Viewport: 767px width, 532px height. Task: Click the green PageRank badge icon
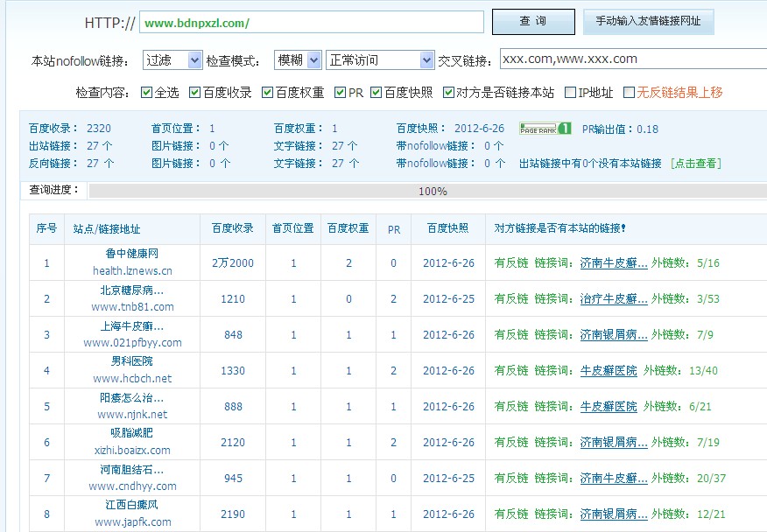coord(545,129)
